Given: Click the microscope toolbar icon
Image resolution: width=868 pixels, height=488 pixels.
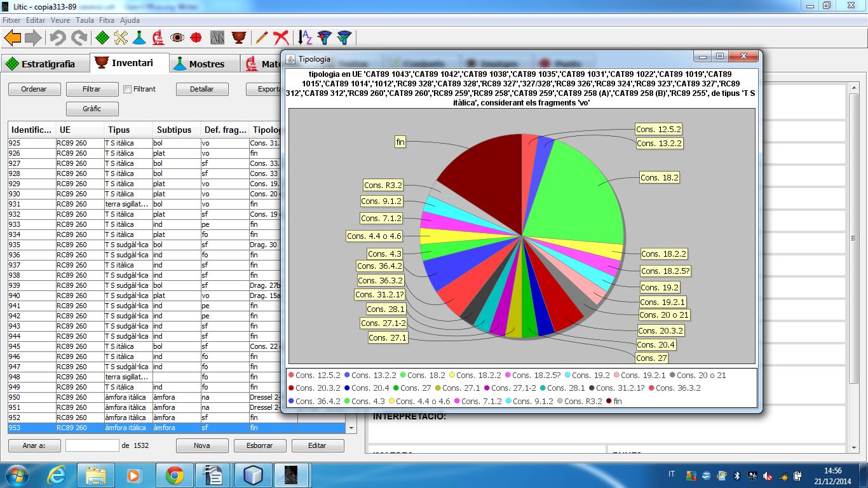Looking at the screenshot, I should tap(158, 38).
